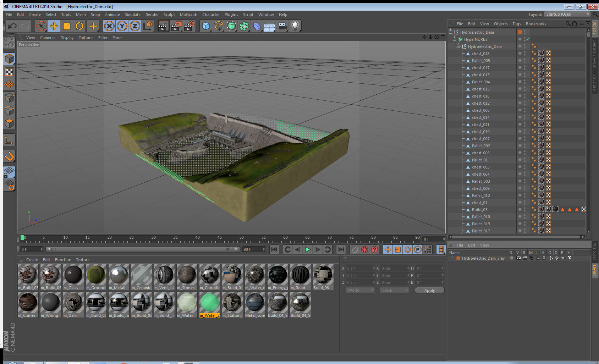Open Object Manager Tags menu

pyautogui.click(x=517, y=24)
